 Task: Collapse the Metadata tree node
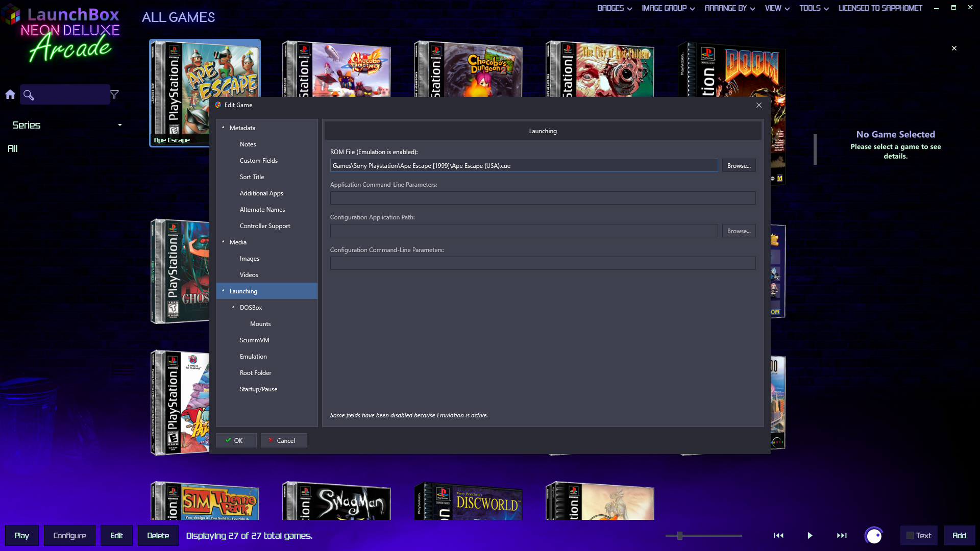point(223,128)
